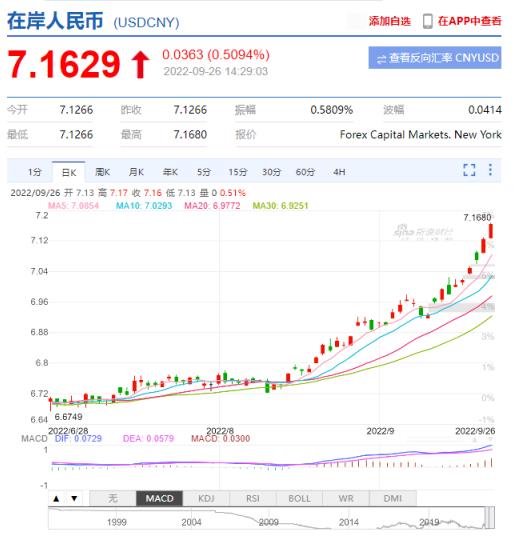The width and height of the screenshot is (515, 540).
Task: Click the MA5: 7.0854 legend label
Action: (73, 206)
